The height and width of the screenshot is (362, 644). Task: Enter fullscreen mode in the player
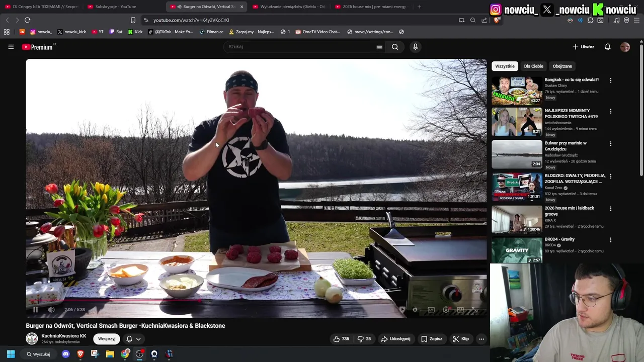click(474, 310)
